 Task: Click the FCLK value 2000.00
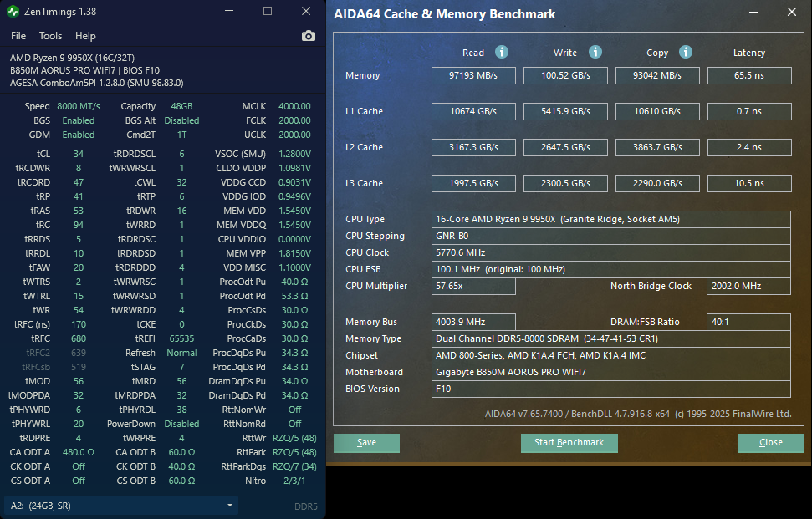pyautogui.click(x=294, y=120)
